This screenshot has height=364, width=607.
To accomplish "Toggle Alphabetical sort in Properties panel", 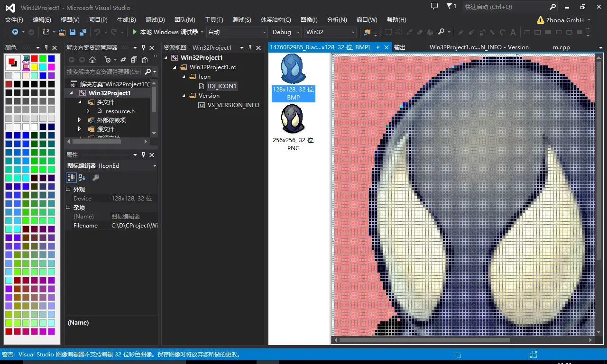I will (x=82, y=178).
